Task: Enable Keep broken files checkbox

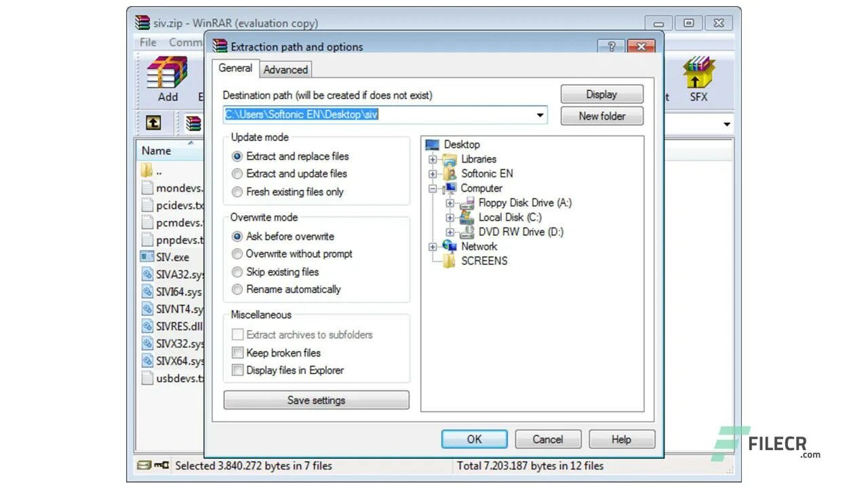Action: coord(237,352)
